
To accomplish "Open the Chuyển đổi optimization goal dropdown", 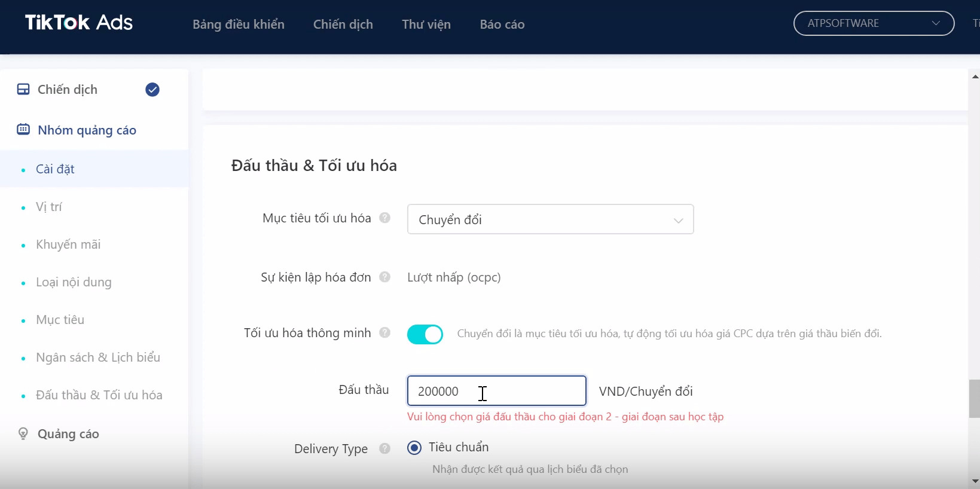I will click(550, 219).
